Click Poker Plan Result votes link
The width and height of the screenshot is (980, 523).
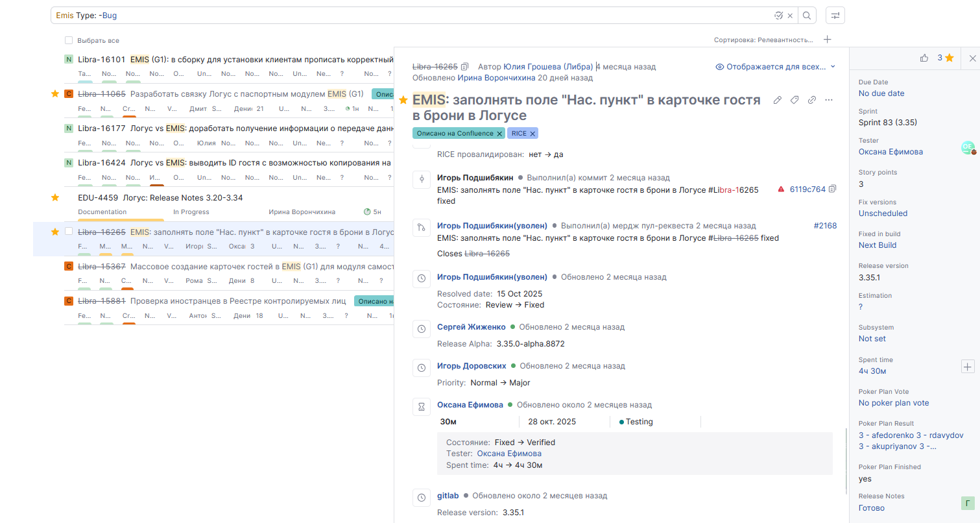tap(911, 441)
